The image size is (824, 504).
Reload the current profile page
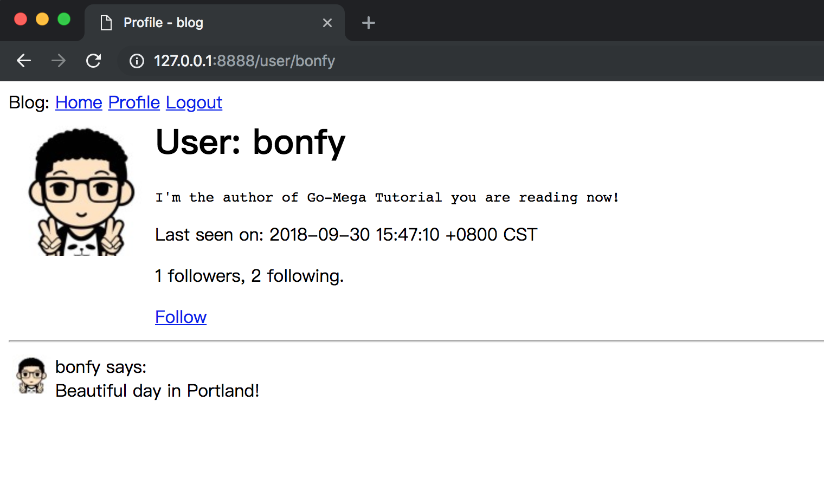point(93,61)
